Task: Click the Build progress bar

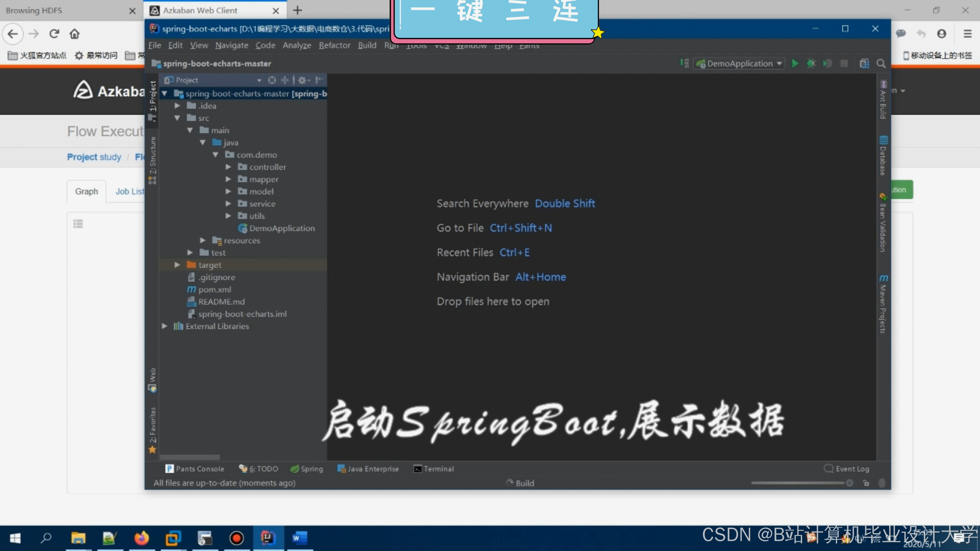Action: [x=797, y=483]
